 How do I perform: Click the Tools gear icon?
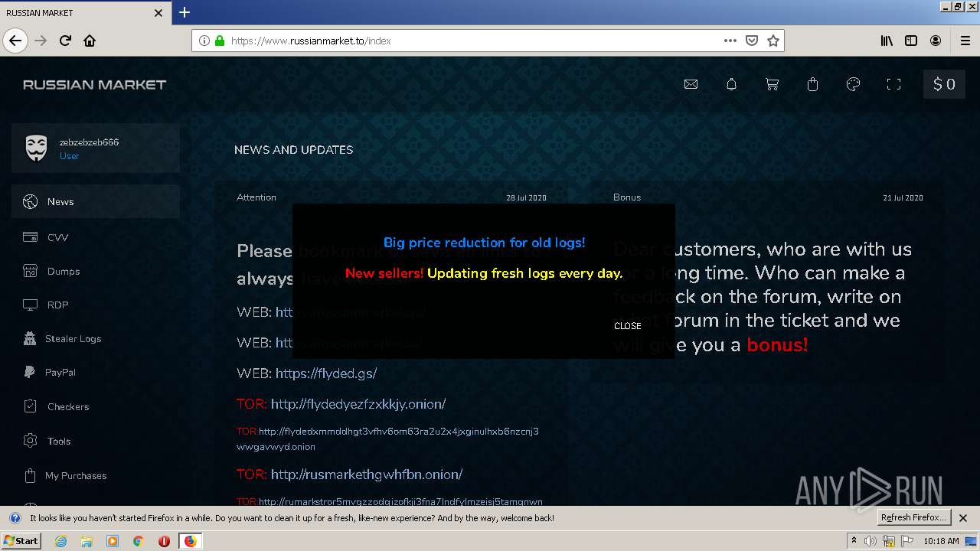tap(31, 441)
